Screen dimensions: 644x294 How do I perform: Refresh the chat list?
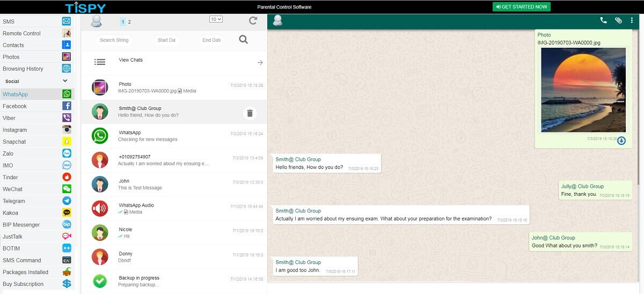click(253, 21)
